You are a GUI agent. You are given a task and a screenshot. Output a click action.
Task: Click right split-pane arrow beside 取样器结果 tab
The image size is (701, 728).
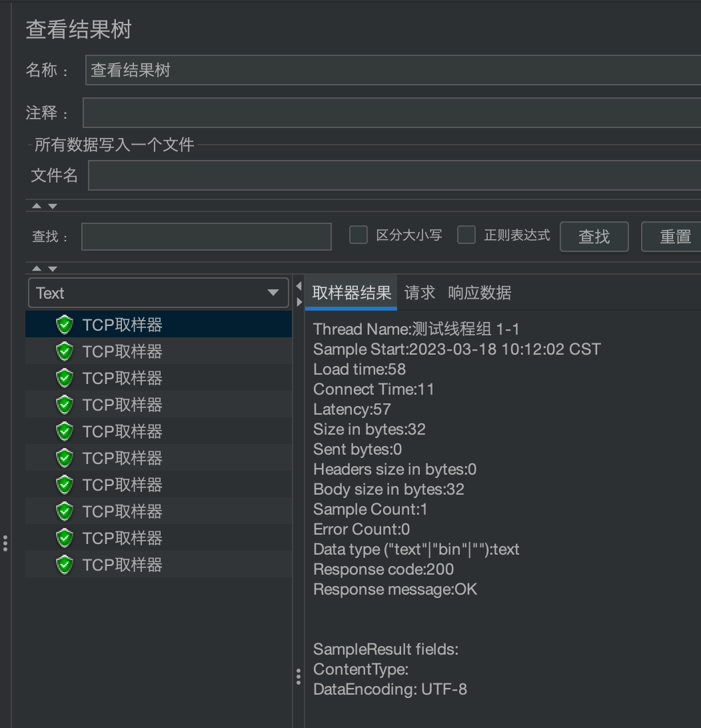click(299, 302)
